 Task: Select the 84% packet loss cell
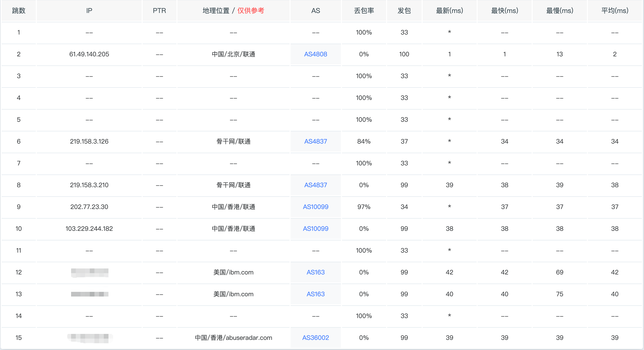364,142
